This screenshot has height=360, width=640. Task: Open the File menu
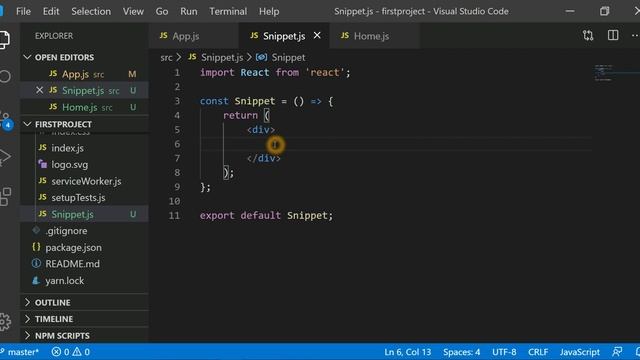[23, 11]
